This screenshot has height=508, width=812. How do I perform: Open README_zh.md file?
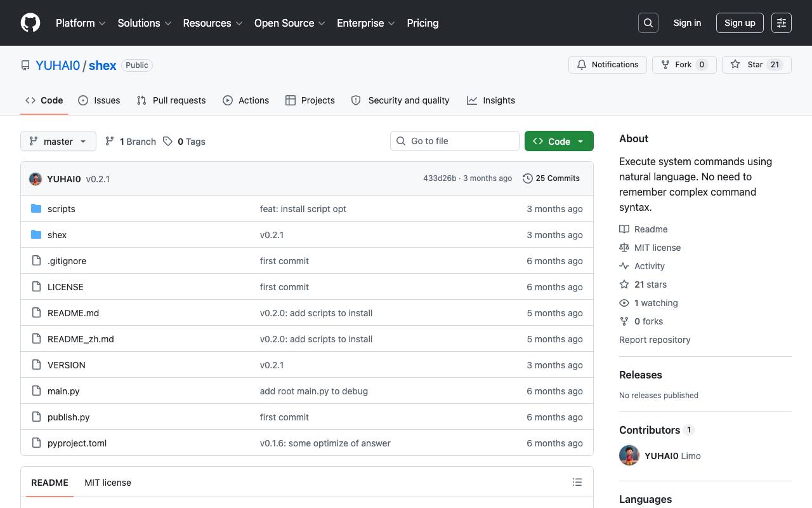click(x=81, y=339)
